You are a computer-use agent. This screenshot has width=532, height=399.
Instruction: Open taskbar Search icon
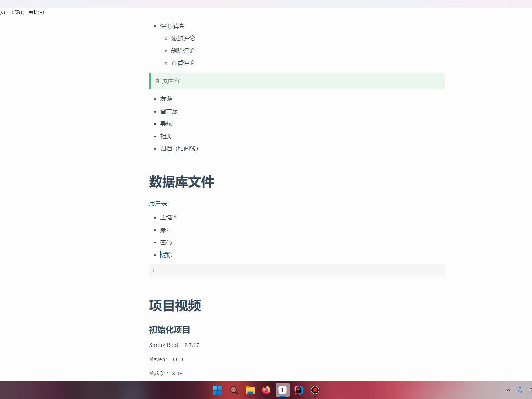point(234,390)
